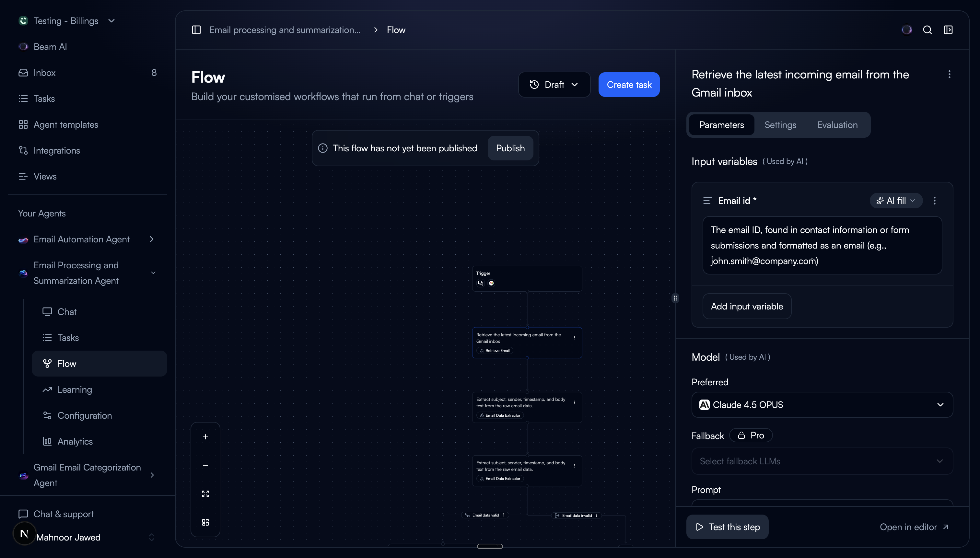
Task: Open three-dot menu on Retrieve Email node
Action: coord(574,338)
